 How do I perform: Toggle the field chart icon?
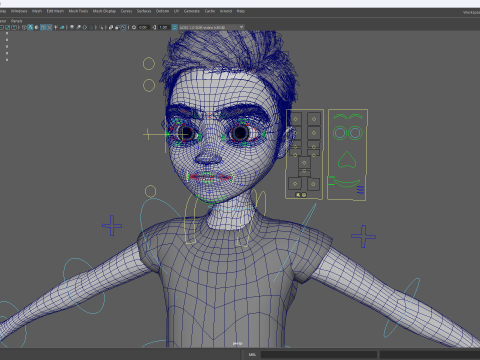tap(1, 27)
